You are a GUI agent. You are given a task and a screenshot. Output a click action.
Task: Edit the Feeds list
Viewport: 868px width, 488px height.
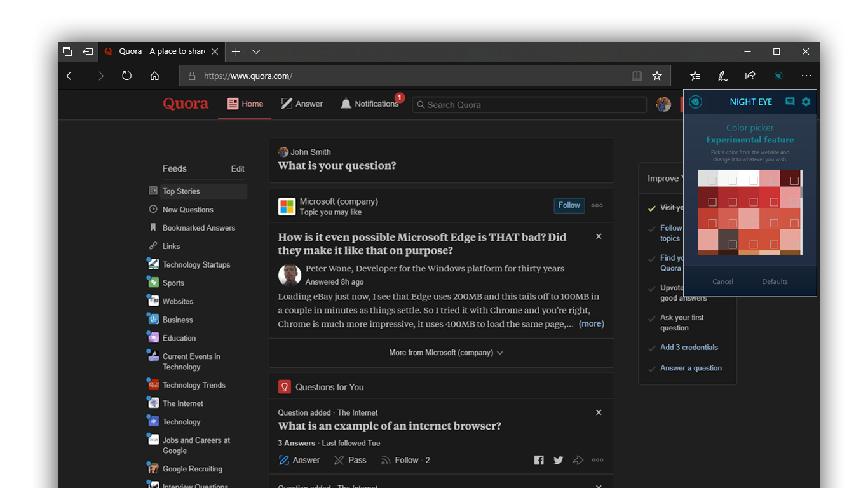238,169
